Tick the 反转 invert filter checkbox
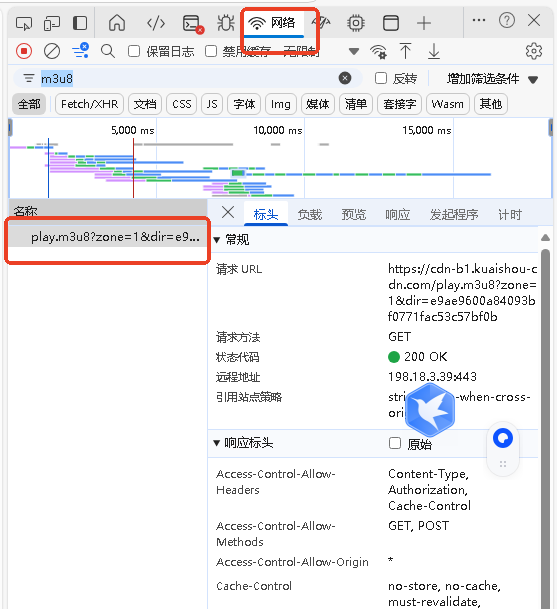 381,78
